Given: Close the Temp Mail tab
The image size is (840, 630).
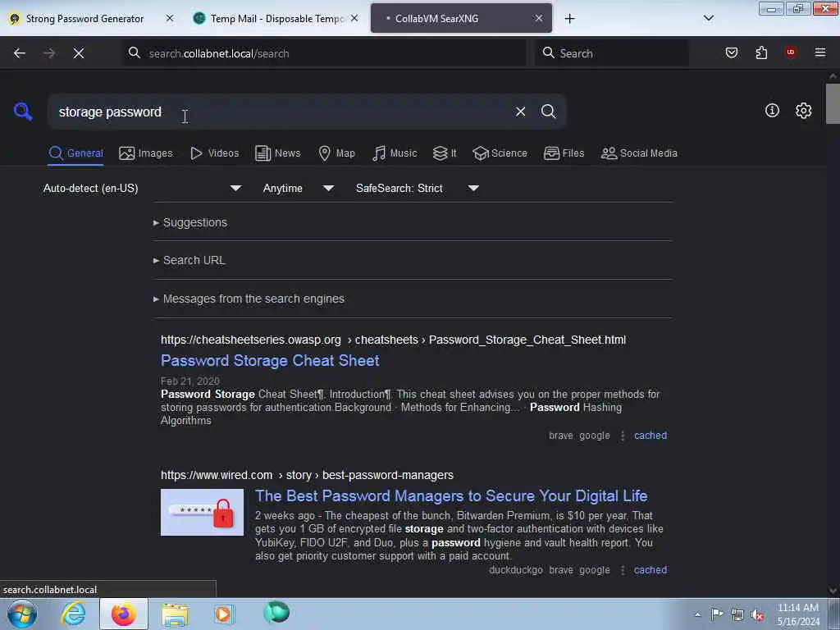Looking at the screenshot, I should click(354, 18).
